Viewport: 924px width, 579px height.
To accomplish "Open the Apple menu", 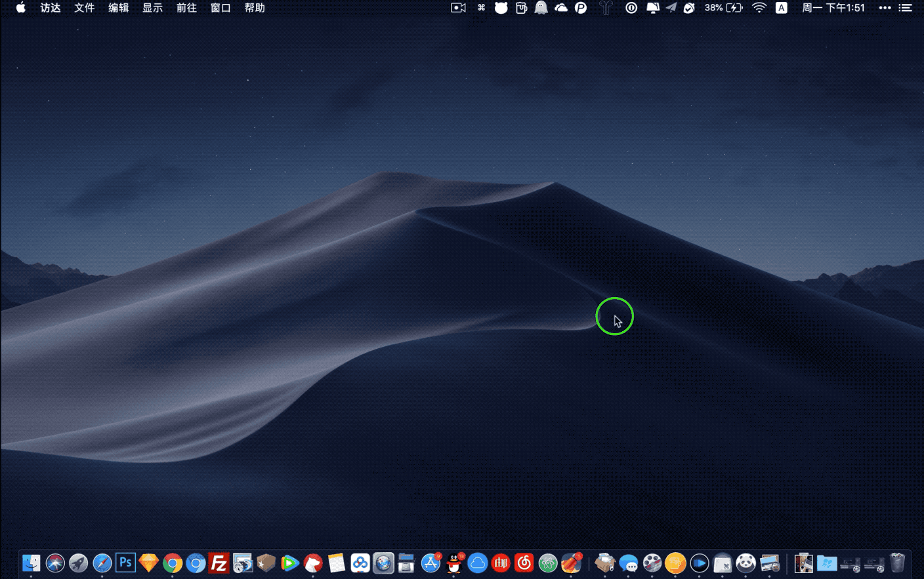I will click(x=20, y=8).
